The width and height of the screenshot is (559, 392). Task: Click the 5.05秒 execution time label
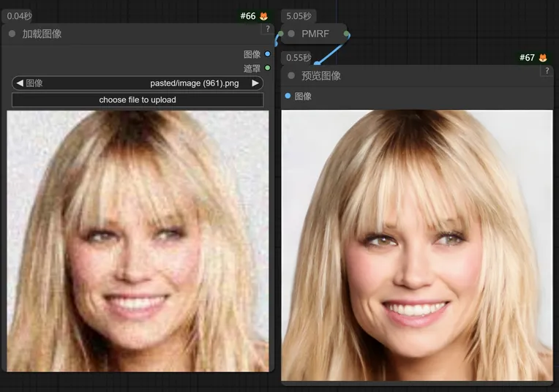299,16
